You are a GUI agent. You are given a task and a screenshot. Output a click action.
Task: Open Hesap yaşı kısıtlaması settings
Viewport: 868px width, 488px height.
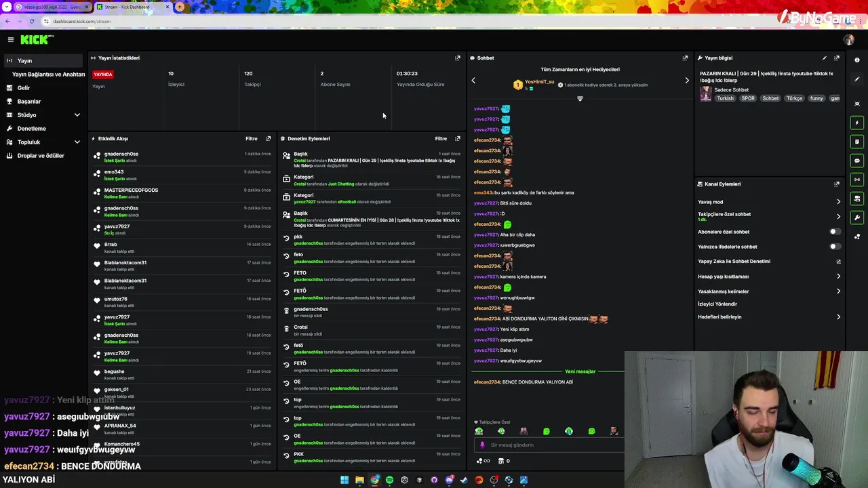[769, 277]
